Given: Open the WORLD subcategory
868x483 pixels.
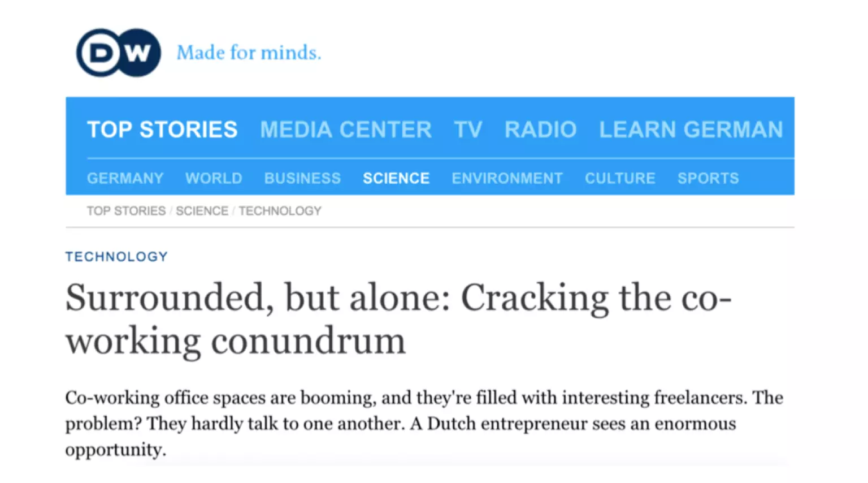Looking at the screenshot, I should coord(214,178).
